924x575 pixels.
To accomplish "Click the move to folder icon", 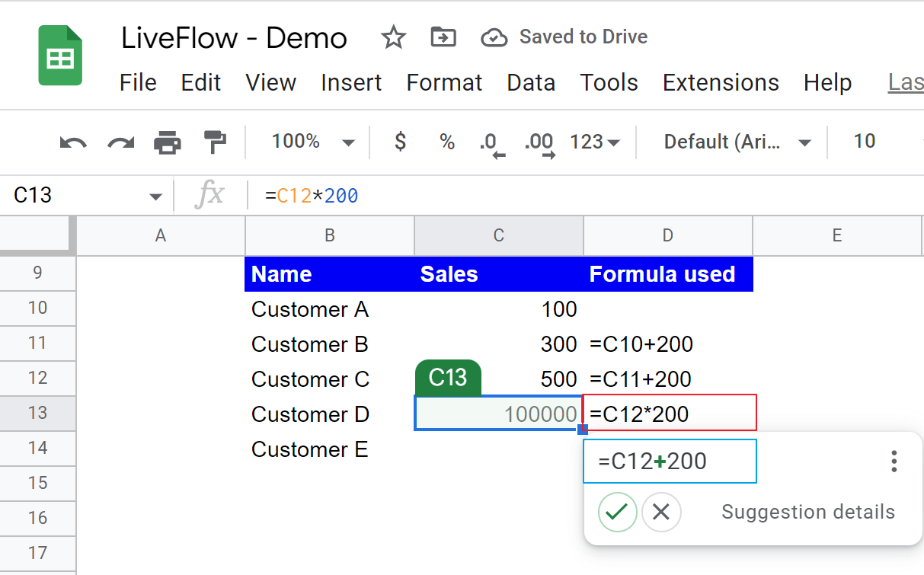I will [443, 37].
